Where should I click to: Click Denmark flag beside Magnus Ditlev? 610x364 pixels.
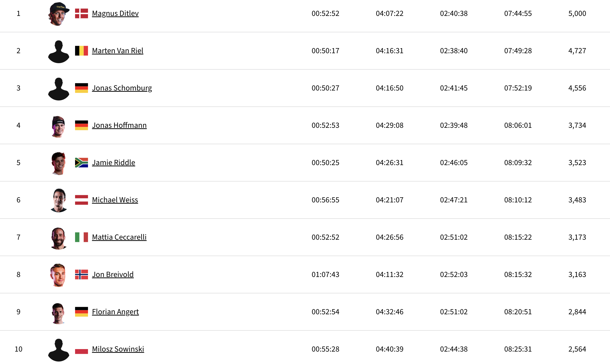tap(82, 13)
